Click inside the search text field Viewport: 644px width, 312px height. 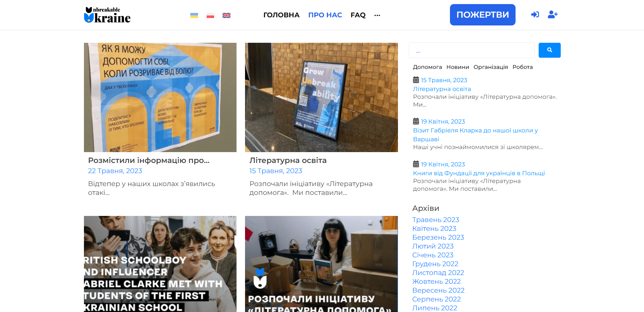tap(471, 50)
